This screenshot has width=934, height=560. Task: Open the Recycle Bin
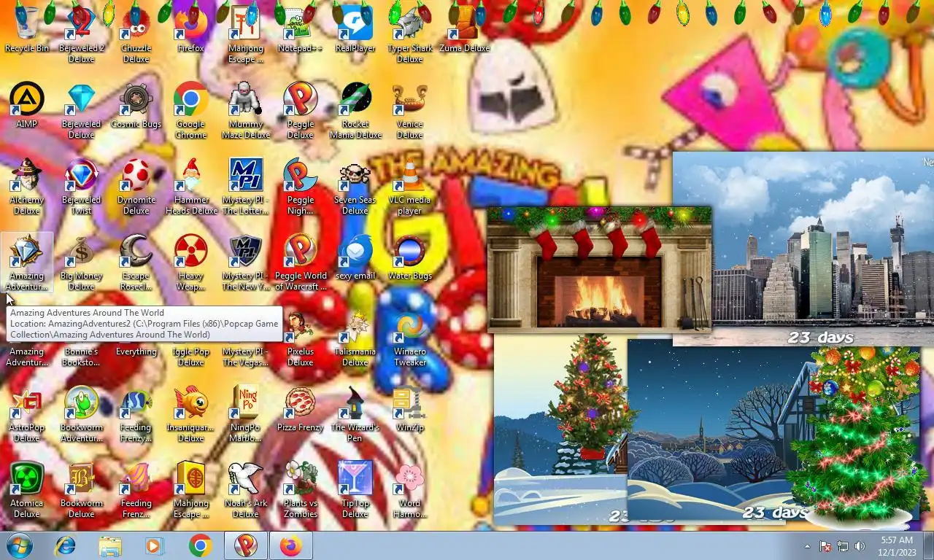27,30
